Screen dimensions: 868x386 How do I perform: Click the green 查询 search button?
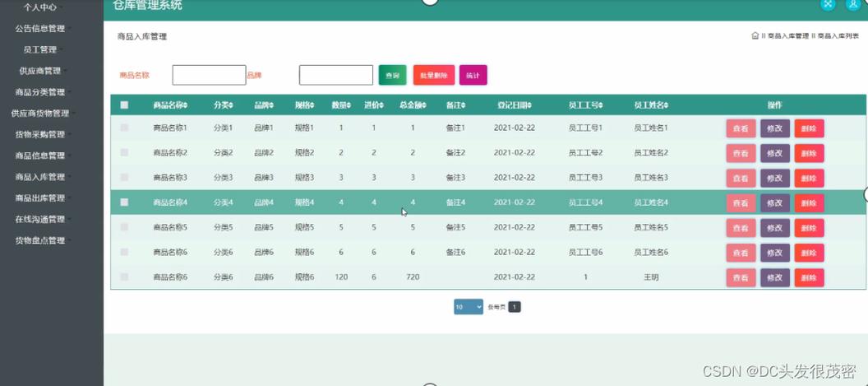click(392, 75)
